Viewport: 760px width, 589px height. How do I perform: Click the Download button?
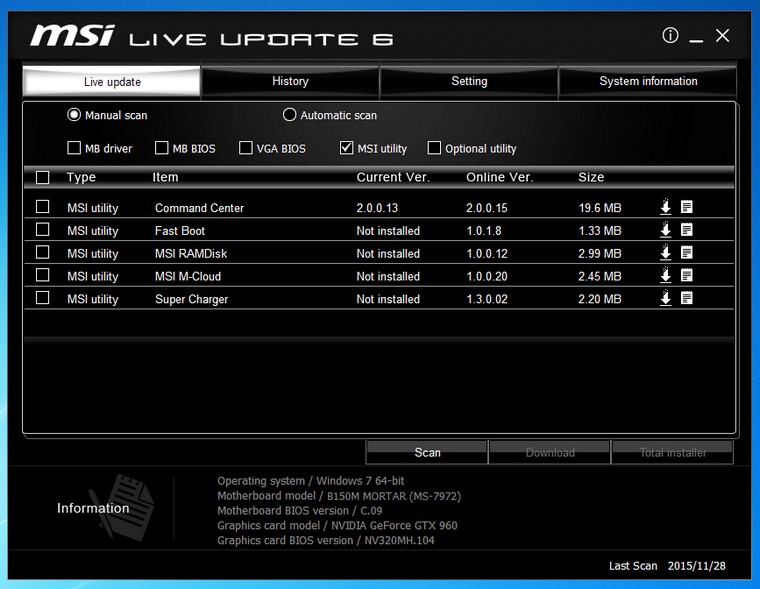(550, 452)
